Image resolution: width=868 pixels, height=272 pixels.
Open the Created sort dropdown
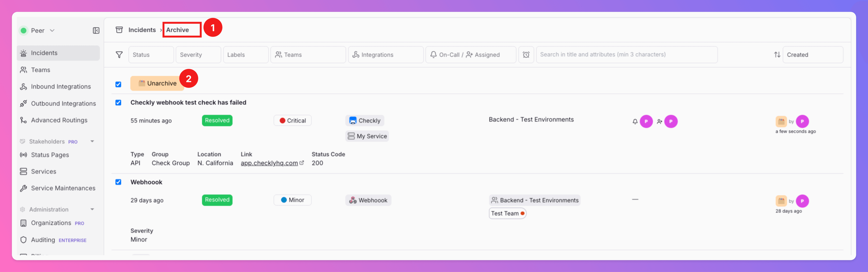pos(812,55)
